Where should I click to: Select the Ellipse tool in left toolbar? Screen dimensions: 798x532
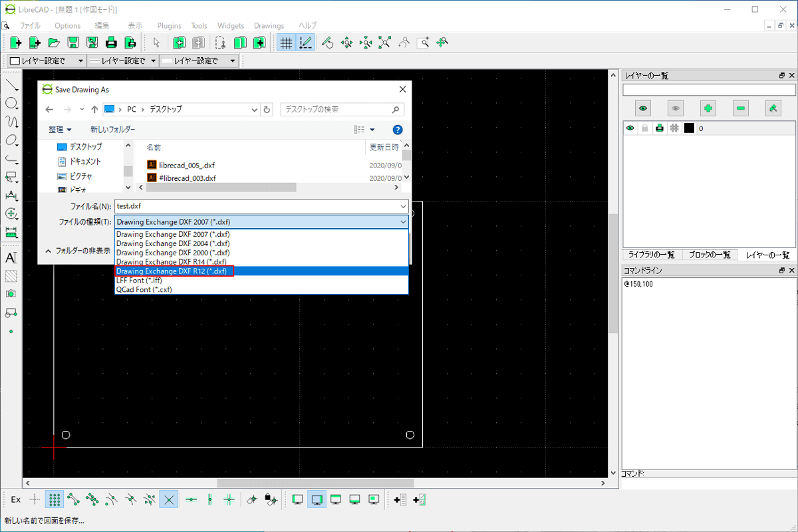11,140
